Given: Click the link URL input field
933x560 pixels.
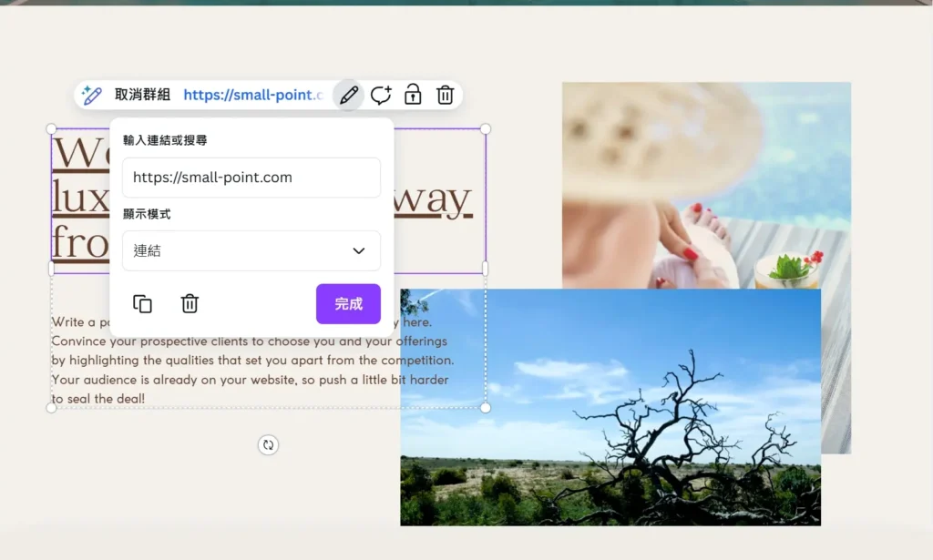Looking at the screenshot, I should click(251, 178).
